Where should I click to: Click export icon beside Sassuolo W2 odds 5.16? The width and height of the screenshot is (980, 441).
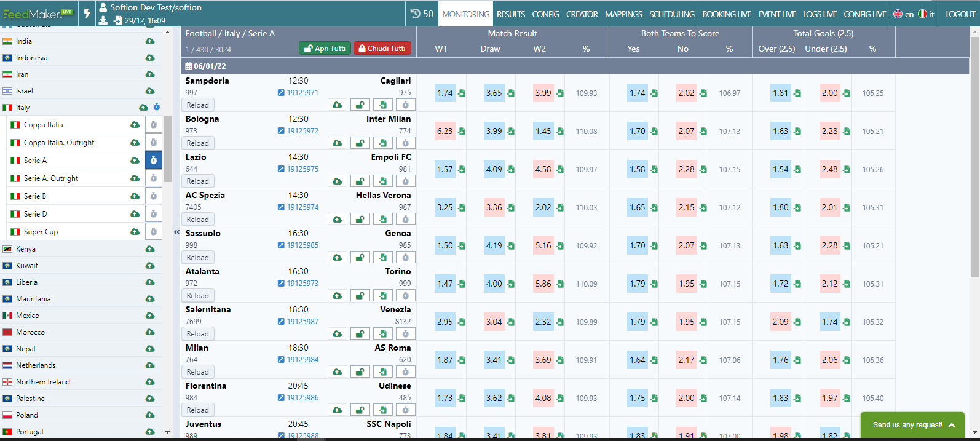click(560, 246)
